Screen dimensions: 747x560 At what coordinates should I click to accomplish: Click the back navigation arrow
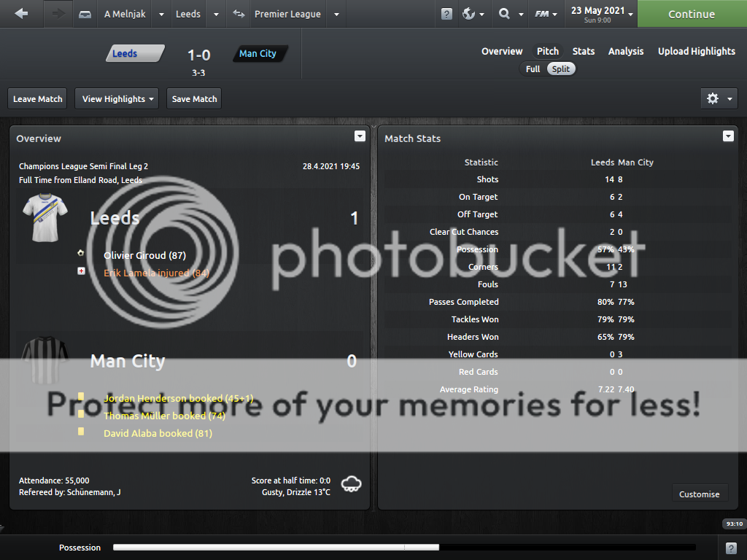21,14
